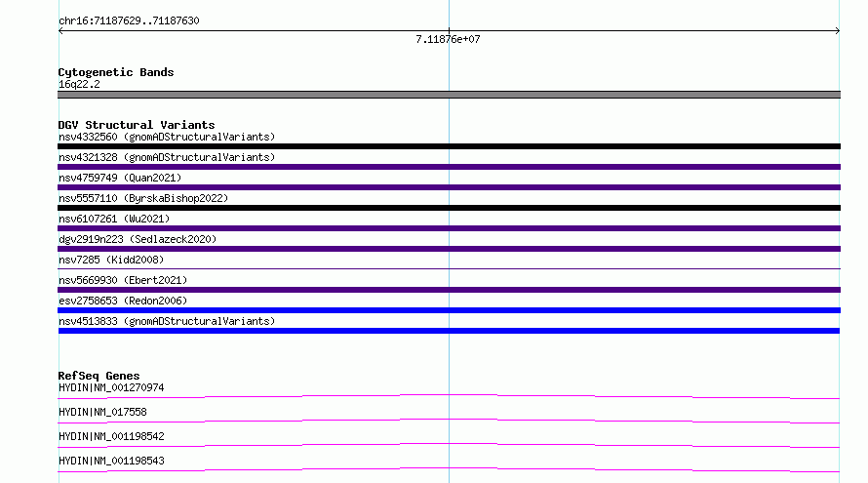Image resolution: width=868 pixels, height=483 pixels.
Task: Click the gray 16q22.2 cytogenetic band bar
Action: 449,95
